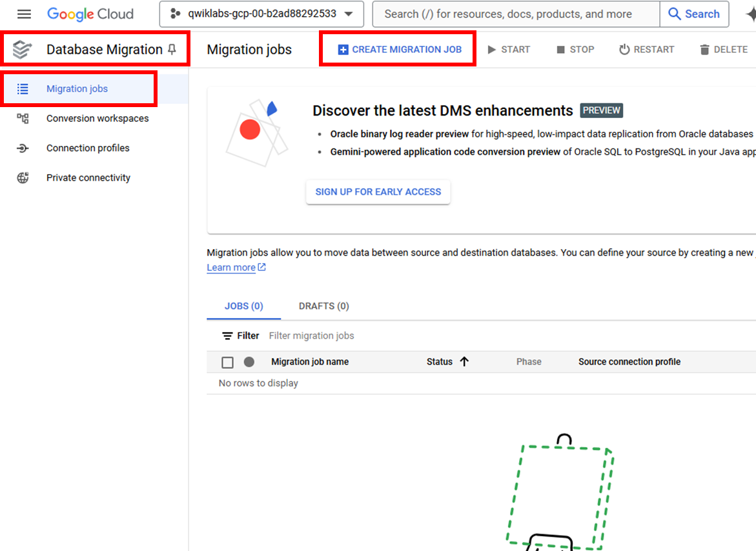
Task: Click the grey status circle column header
Action: pyautogui.click(x=249, y=362)
